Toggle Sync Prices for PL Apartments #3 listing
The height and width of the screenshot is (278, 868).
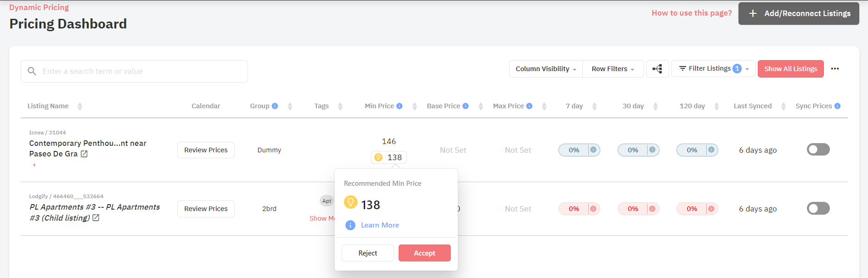(818, 208)
